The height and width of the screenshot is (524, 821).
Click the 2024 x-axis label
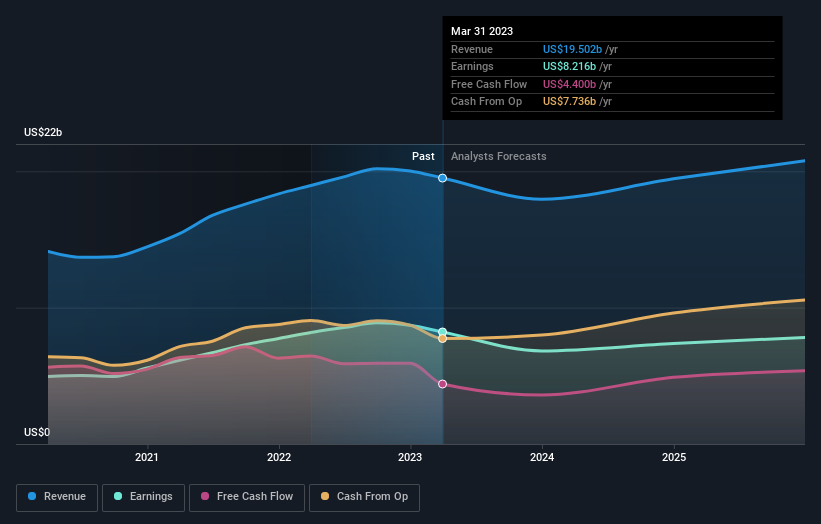tap(542, 457)
